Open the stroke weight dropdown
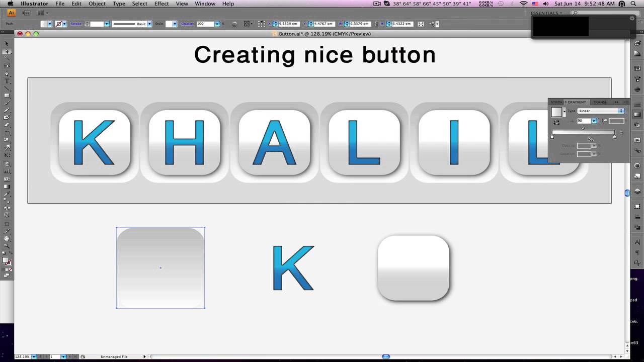644x362 pixels. 107,24
